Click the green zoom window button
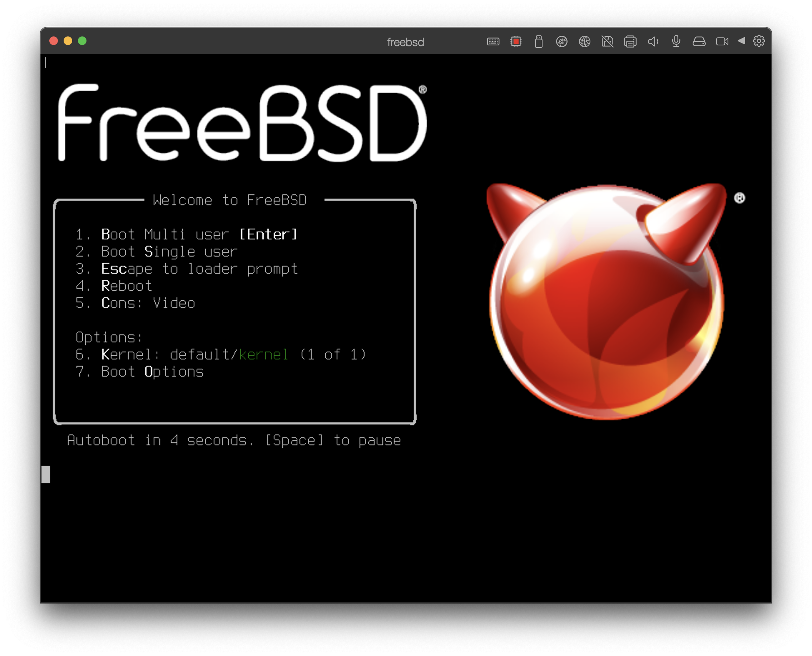The width and height of the screenshot is (812, 656). pos(82,41)
